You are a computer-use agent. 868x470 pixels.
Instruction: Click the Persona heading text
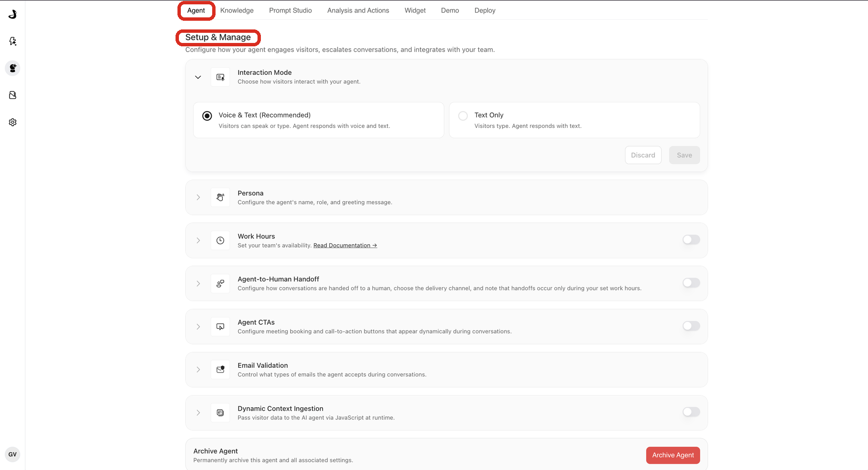[250, 193]
